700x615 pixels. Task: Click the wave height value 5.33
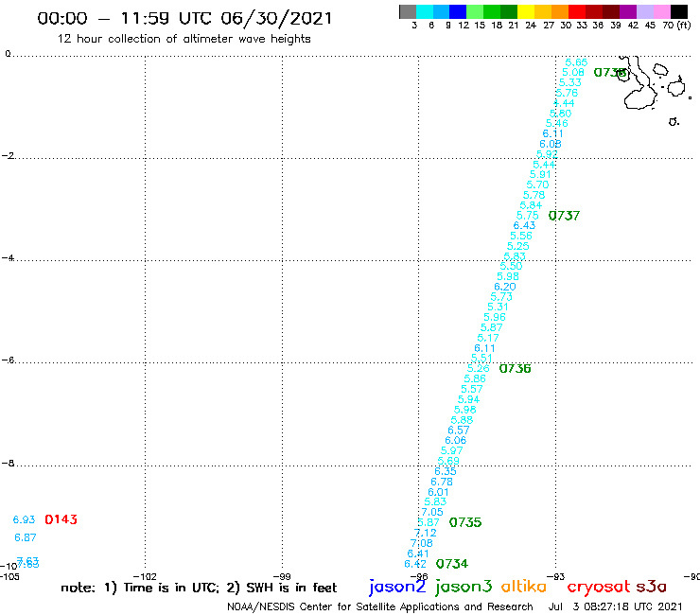coord(570,82)
